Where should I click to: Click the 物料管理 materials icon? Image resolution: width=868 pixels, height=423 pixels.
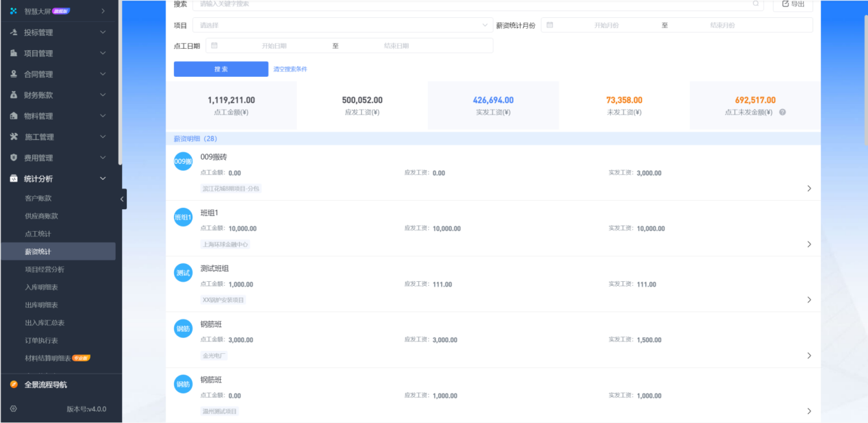click(14, 115)
